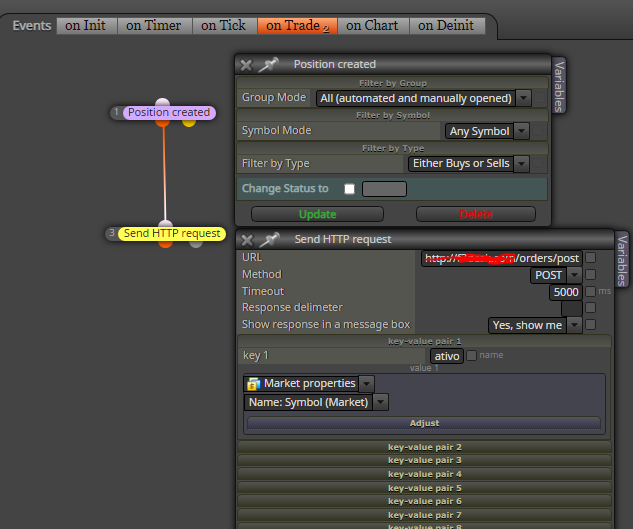Expand key-value pair 4 section
633x529 pixels.
click(424, 474)
